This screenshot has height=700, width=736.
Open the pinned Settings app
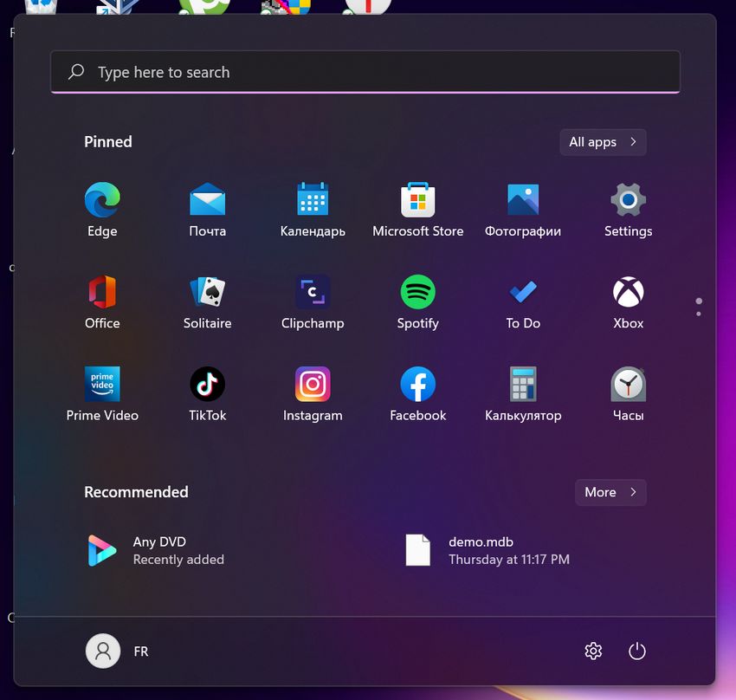coord(628,210)
